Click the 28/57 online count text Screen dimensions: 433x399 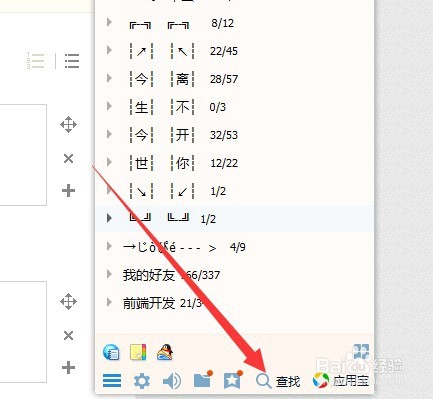coord(224,79)
